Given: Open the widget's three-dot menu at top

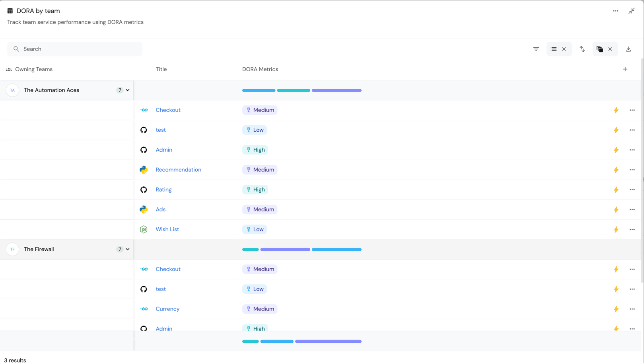Looking at the screenshot, I should click(x=615, y=11).
